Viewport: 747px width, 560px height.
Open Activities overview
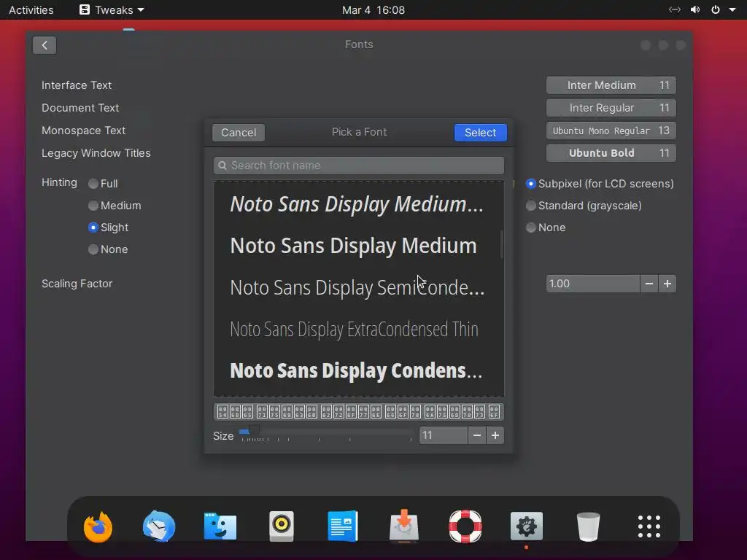click(31, 10)
